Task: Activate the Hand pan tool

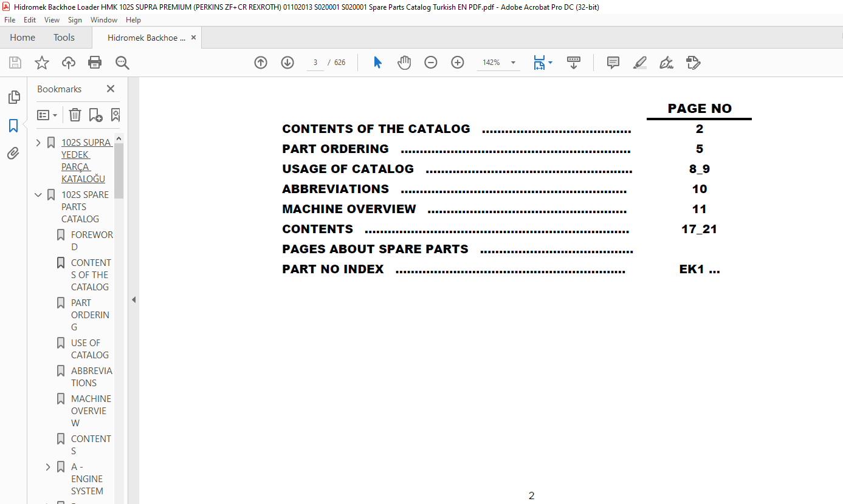Action: (x=404, y=63)
